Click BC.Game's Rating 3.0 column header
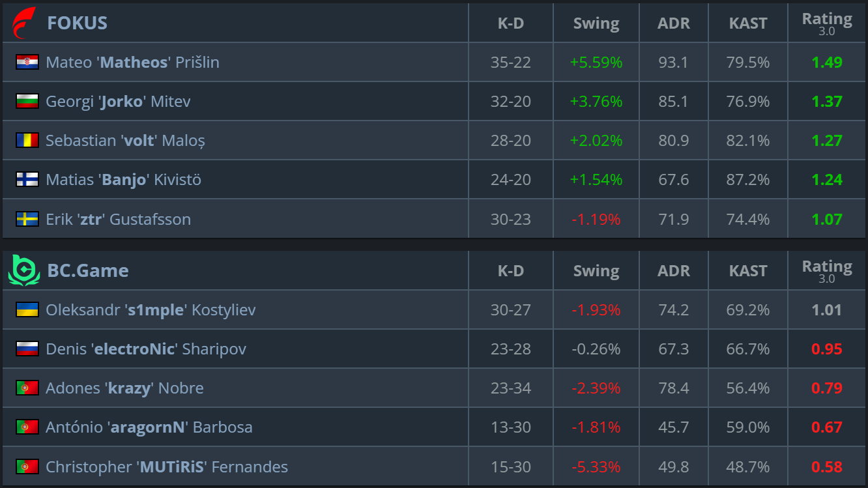The image size is (868, 488). coord(826,270)
